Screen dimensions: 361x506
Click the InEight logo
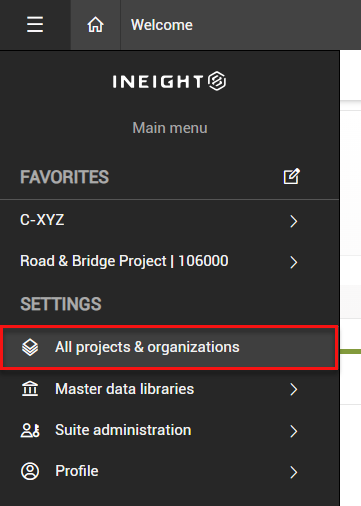169,81
